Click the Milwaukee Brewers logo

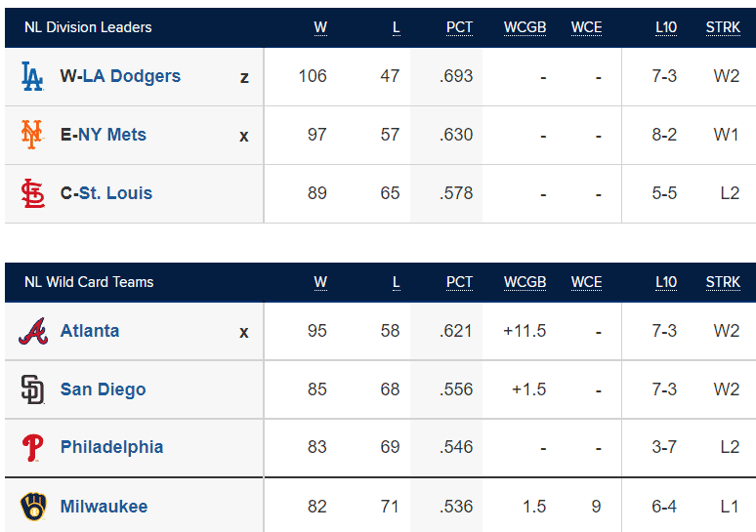click(x=33, y=507)
